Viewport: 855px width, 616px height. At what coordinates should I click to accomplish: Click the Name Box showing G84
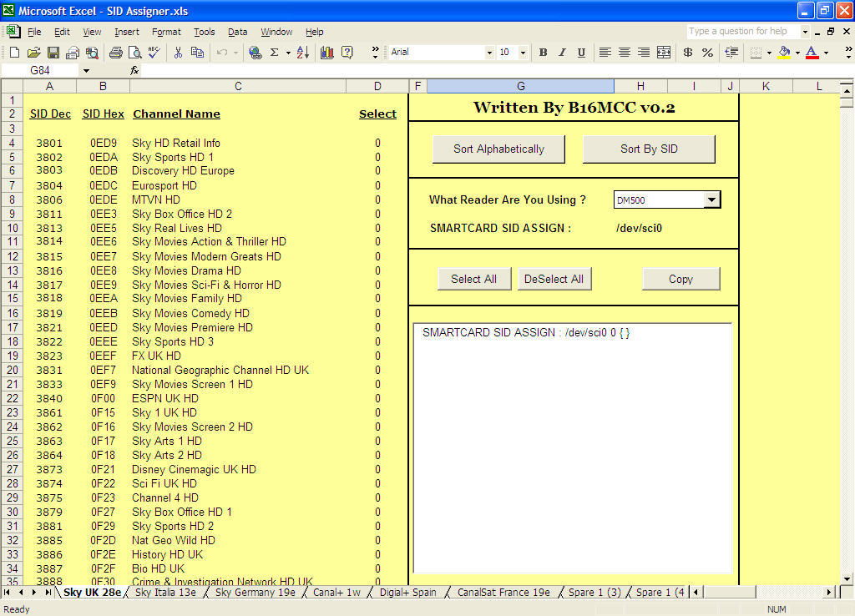tap(41, 70)
